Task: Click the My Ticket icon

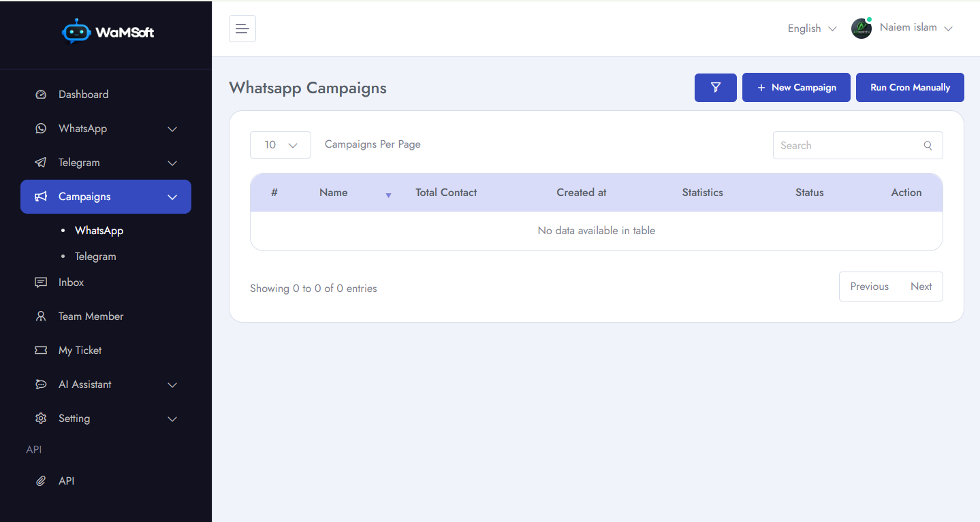Action: click(x=41, y=350)
